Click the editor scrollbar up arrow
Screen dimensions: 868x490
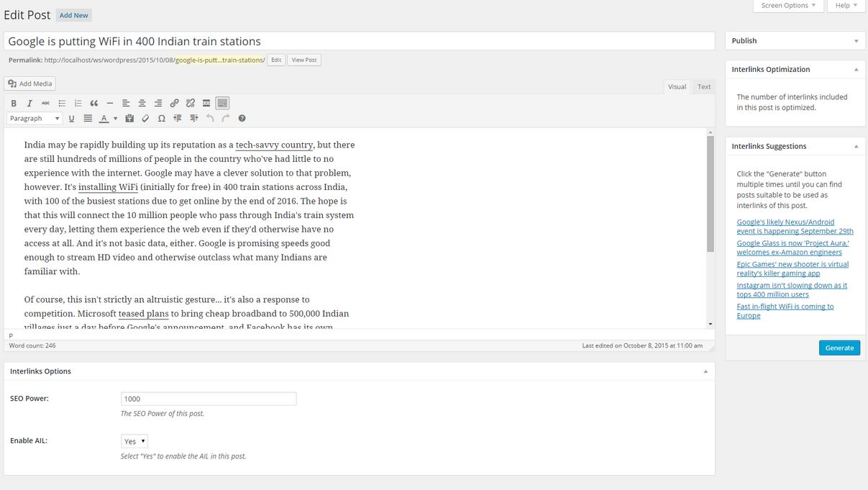711,132
